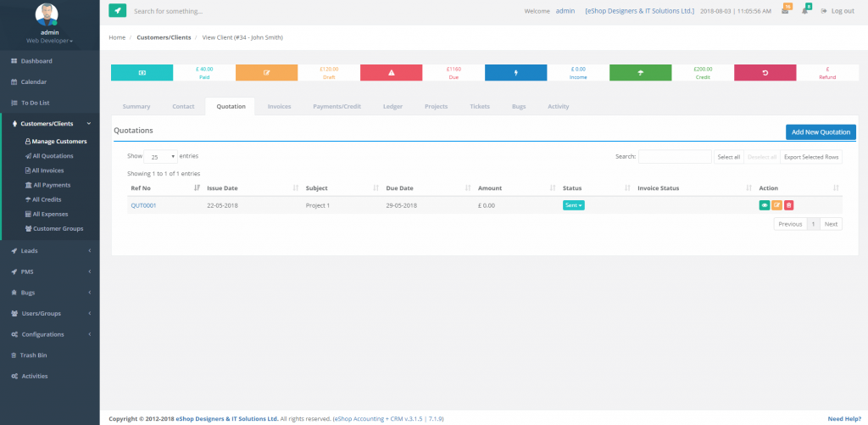Image resolution: width=868 pixels, height=425 pixels.
Task: Switch to the Invoices tab
Action: click(279, 107)
